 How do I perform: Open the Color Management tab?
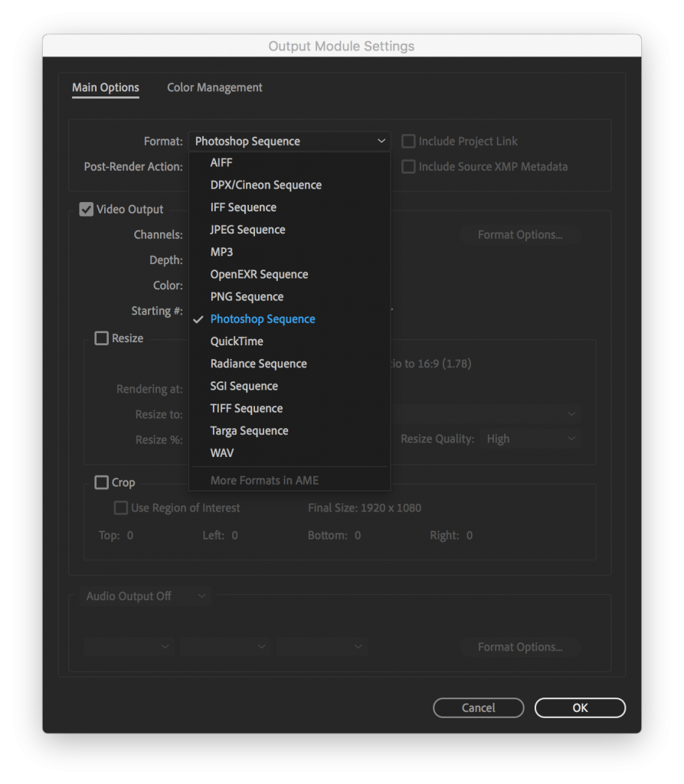pos(214,87)
